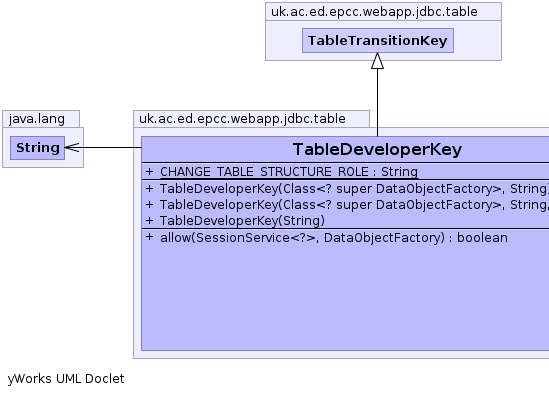Click the TableTransitionKey class box
Viewport: 549px width, 396px height.
(378, 41)
